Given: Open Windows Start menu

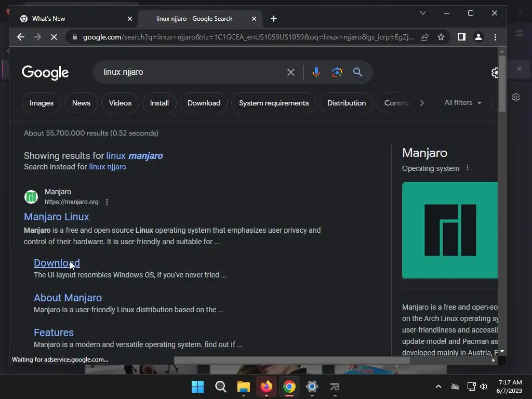Looking at the screenshot, I should click(197, 387).
